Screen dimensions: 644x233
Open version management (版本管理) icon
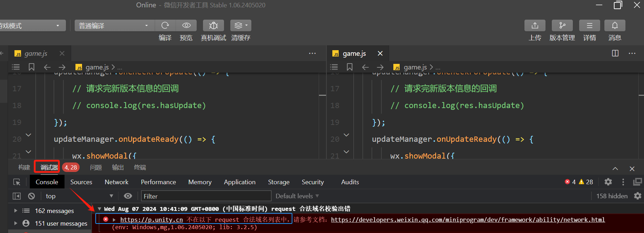(562, 26)
